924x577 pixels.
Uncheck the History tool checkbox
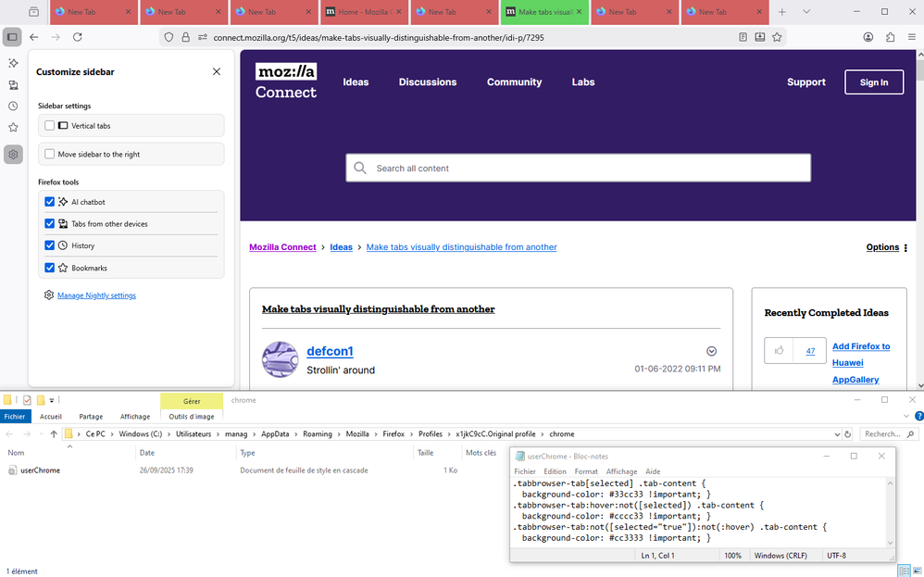point(49,245)
